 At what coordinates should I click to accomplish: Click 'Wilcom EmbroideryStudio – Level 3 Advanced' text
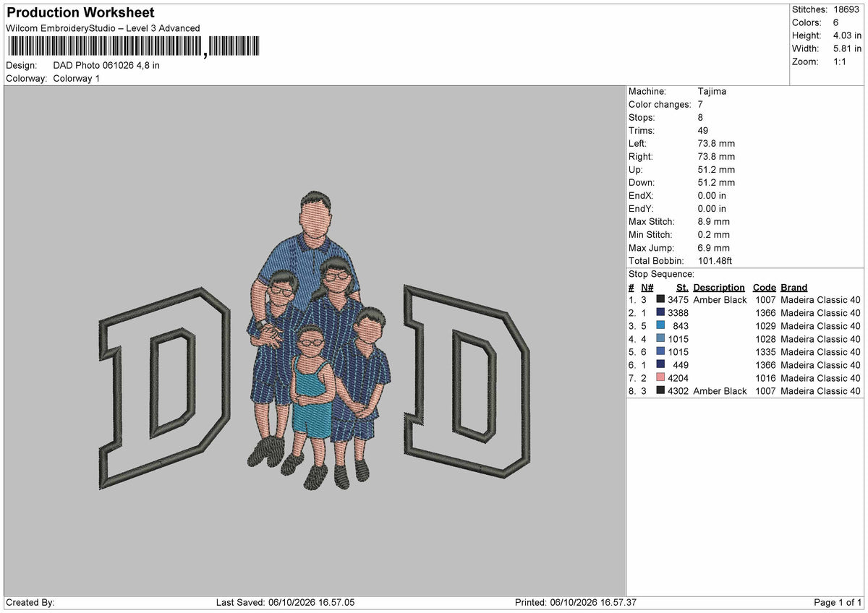[103, 28]
